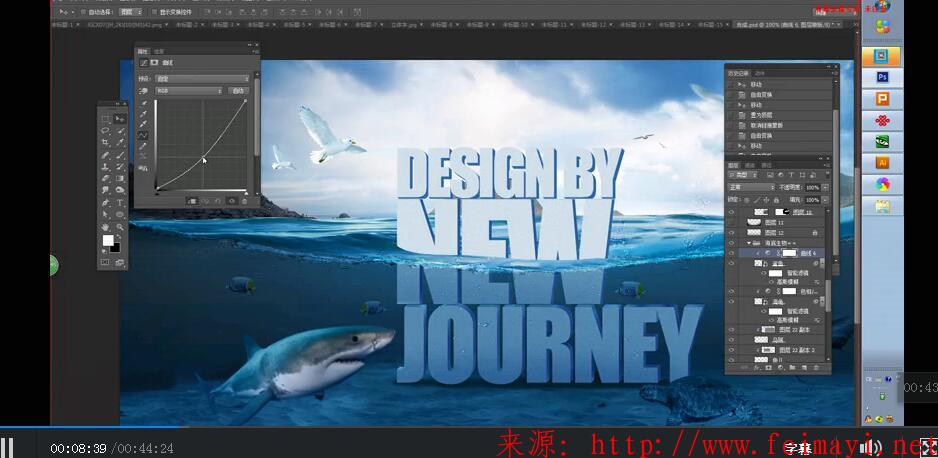The height and width of the screenshot is (458, 938).
Task: Select the Move tool in the toolbox
Action: [120, 119]
